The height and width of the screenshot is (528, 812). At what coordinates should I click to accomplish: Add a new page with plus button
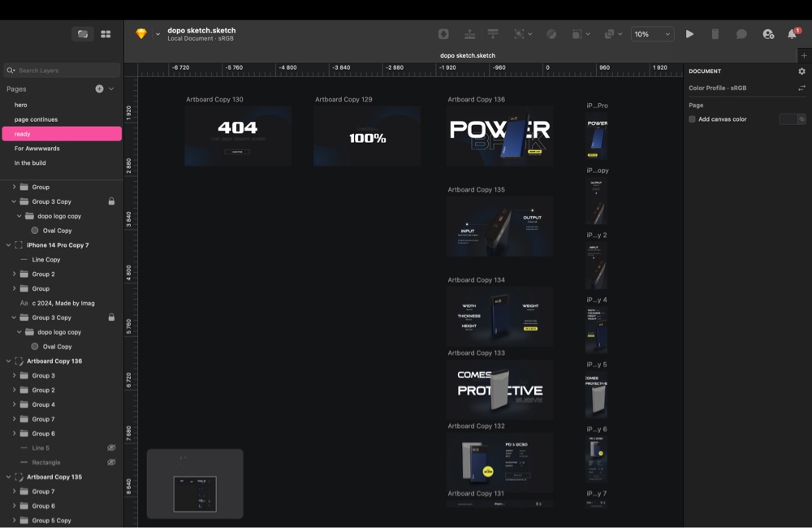pos(99,89)
